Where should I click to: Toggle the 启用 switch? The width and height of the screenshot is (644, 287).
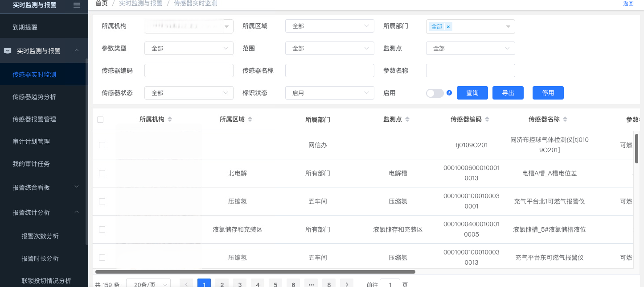coord(435,93)
